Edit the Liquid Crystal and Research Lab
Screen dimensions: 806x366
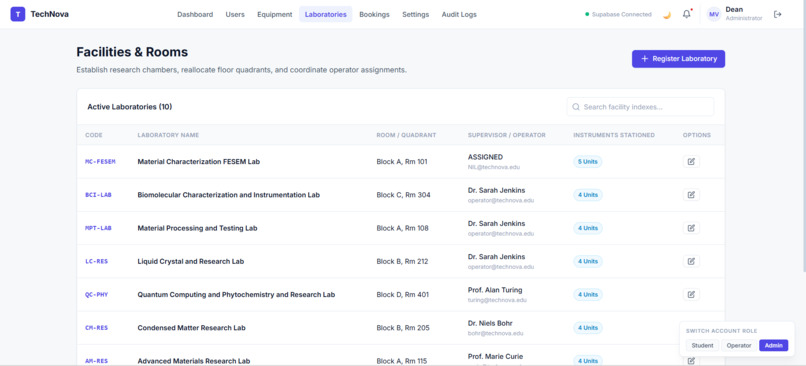(691, 261)
